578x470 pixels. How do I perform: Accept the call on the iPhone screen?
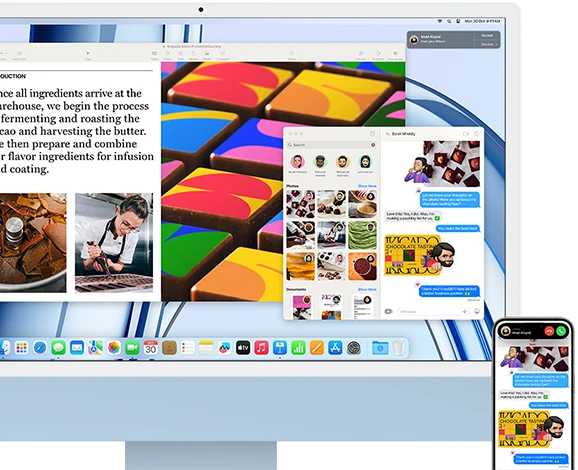(561, 331)
